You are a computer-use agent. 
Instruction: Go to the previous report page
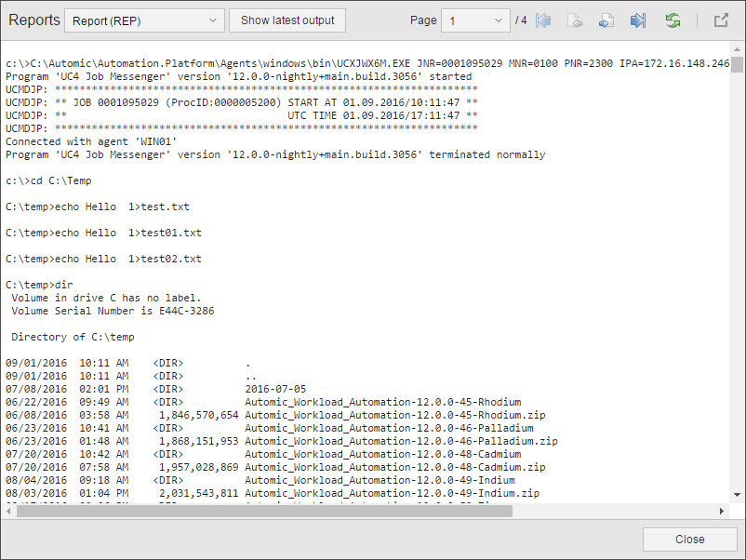(575, 20)
